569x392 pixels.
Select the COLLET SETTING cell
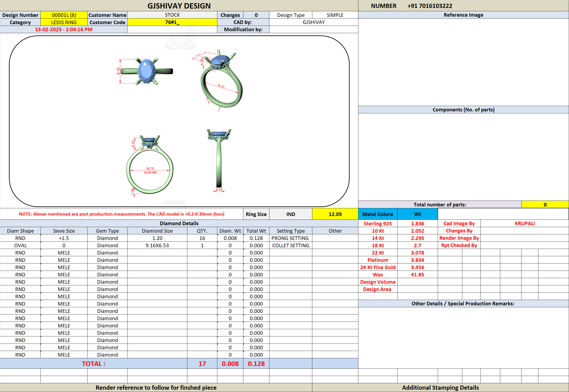click(x=291, y=246)
